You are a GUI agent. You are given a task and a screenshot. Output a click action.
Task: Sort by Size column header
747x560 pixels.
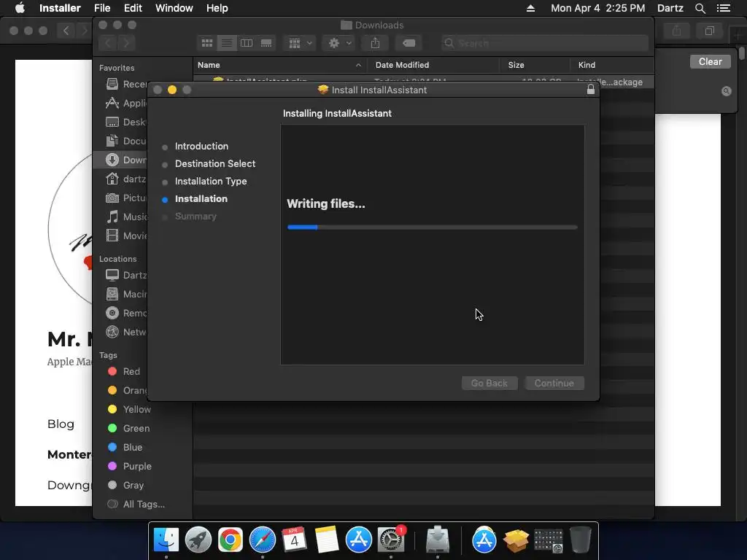coord(516,65)
